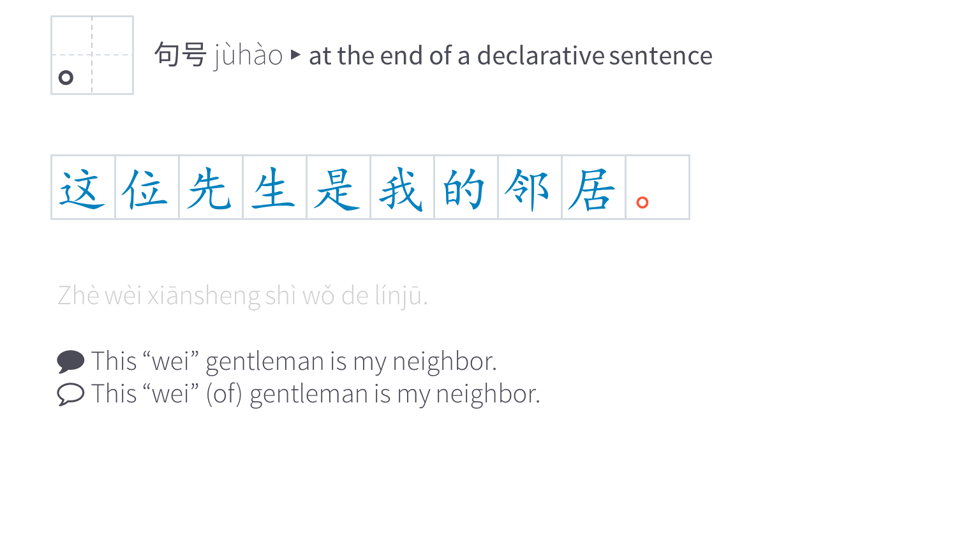Viewport: 980px width, 551px height.
Task: Click the punctuation box showing the circle period
Action: [92, 55]
